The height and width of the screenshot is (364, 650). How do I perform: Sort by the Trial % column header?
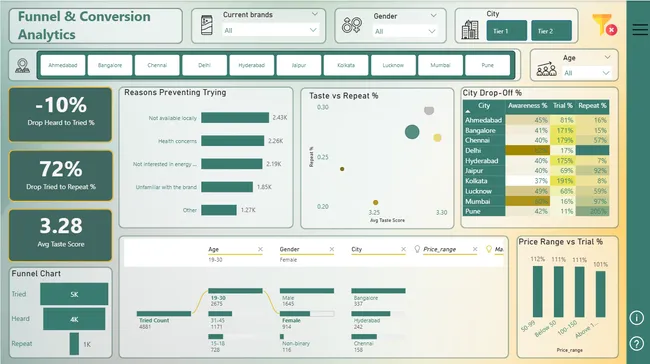pos(563,106)
